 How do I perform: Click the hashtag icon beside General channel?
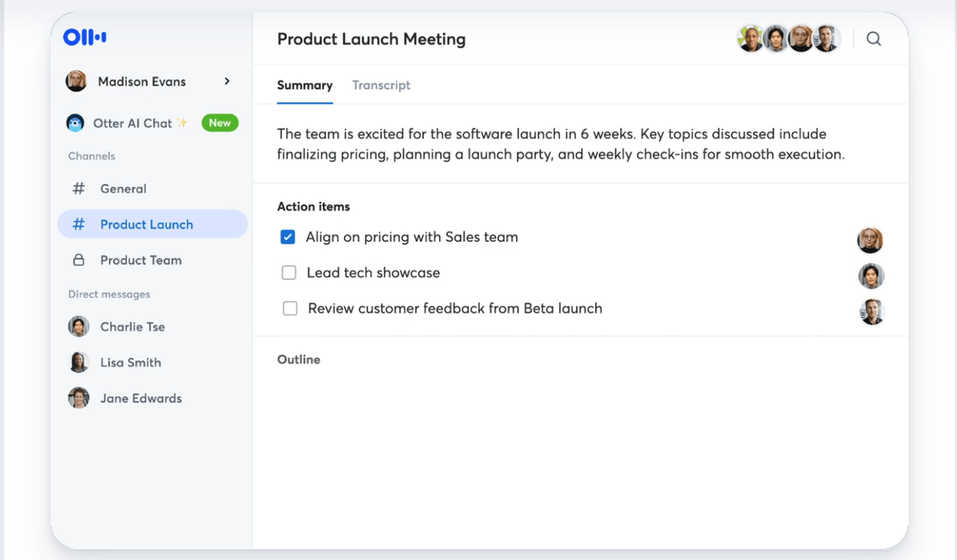pyautogui.click(x=79, y=188)
